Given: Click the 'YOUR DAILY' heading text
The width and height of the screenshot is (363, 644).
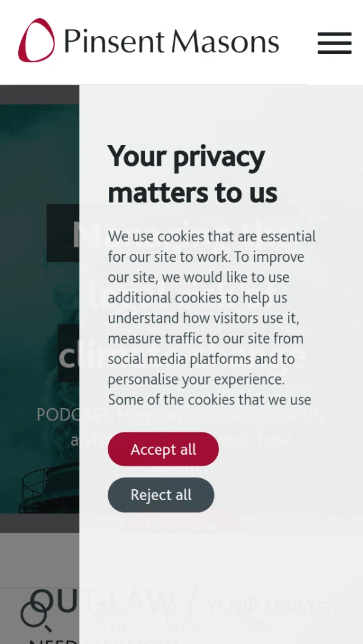Looking at the screenshot, I should 261,604.
